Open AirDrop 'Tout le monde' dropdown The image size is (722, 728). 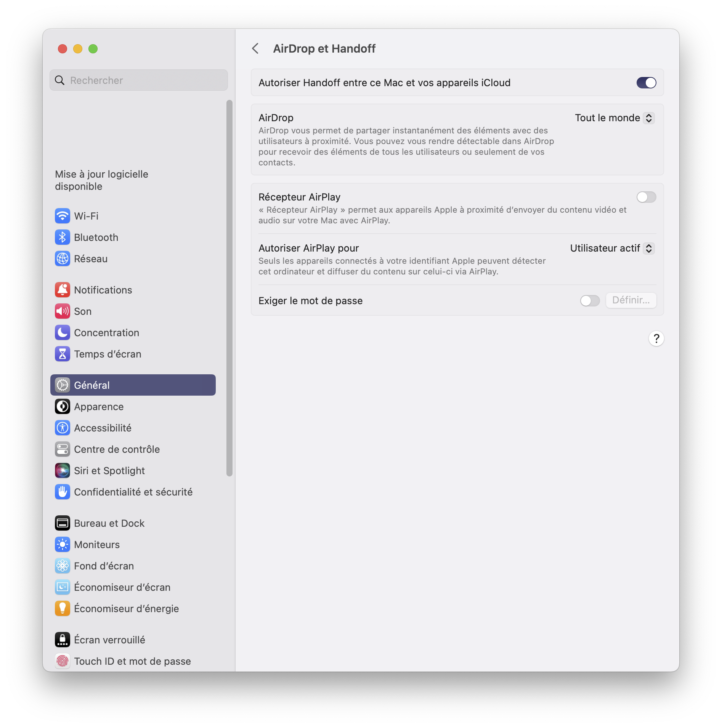pos(615,118)
